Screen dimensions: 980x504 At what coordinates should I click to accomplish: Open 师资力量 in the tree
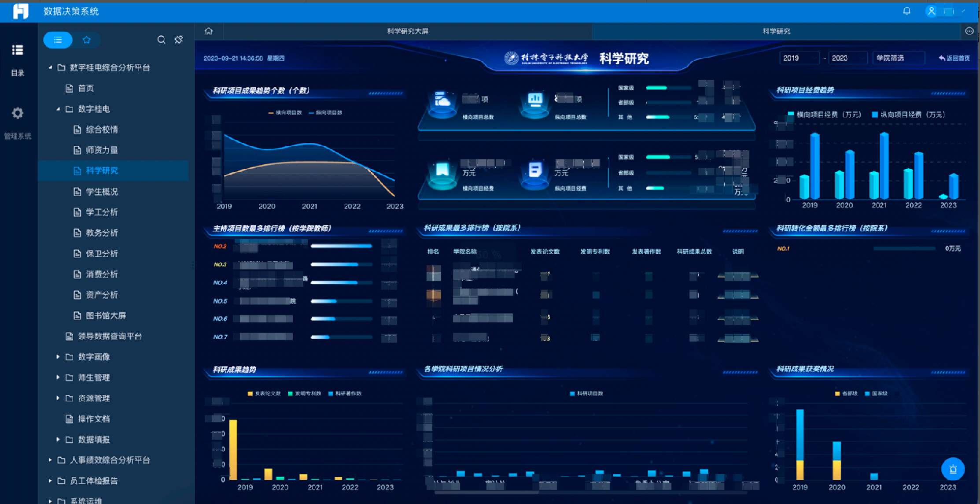(102, 150)
